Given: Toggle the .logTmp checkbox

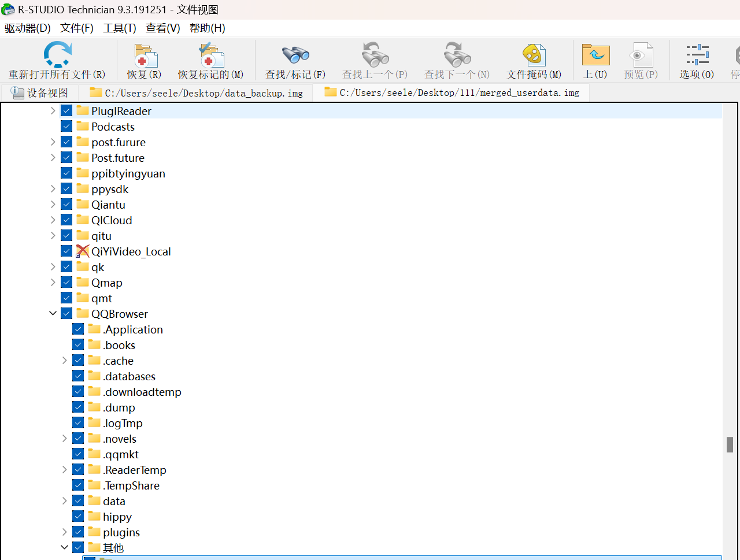Looking at the screenshot, I should (x=78, y=423).
